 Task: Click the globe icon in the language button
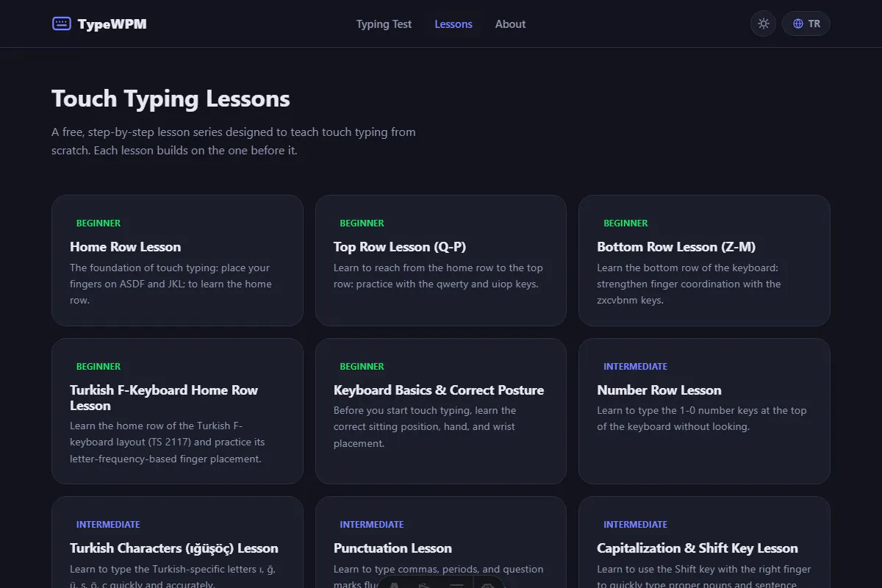pyautogui.click(x=798, y=24)
